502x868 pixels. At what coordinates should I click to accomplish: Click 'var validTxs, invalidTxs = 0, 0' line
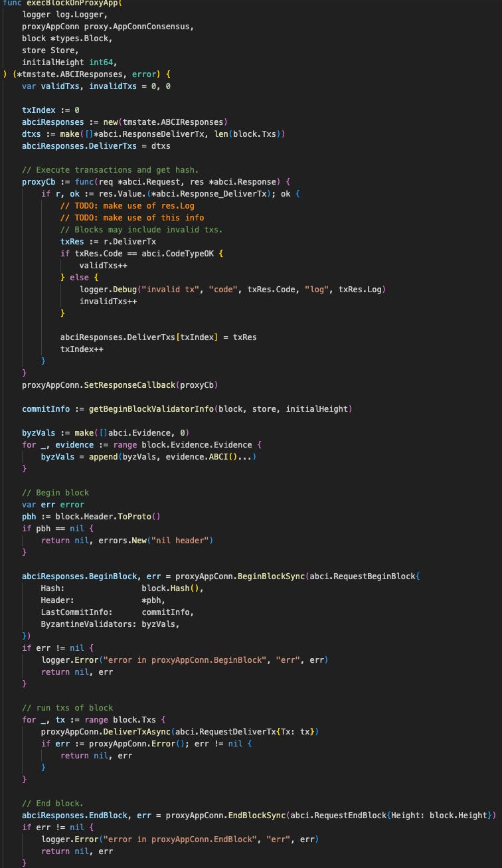pyautogui.click(x=96, y=86)
